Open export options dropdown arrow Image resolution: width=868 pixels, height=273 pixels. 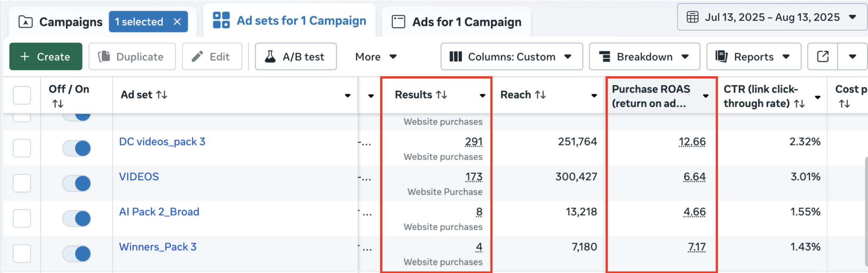(x=852, y=56)
